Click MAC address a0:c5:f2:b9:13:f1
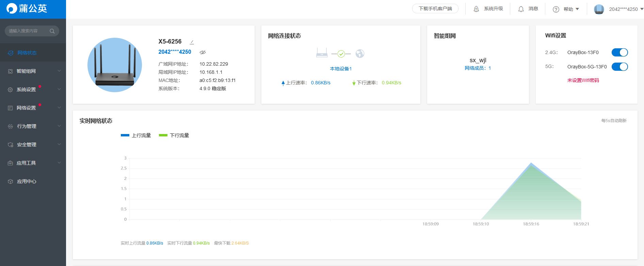The width and height of the screenshot is (644, 266). pos(218,80)
